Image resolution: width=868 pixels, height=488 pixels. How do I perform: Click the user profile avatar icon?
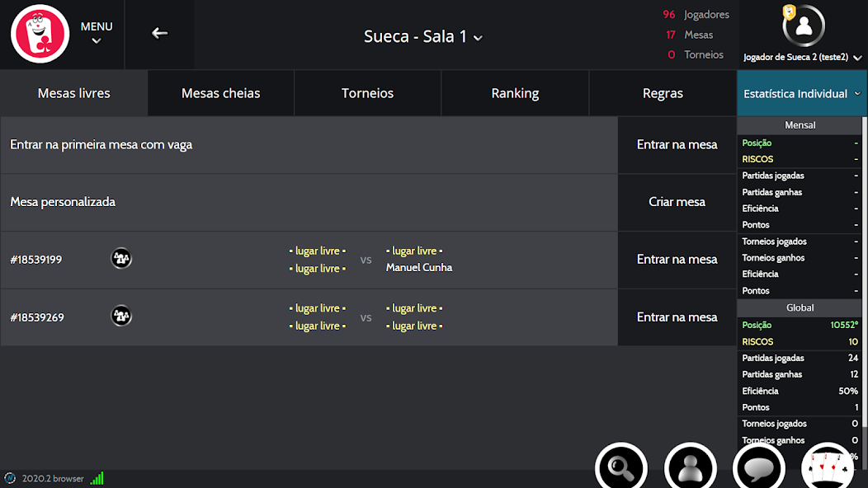coord(804,26)
